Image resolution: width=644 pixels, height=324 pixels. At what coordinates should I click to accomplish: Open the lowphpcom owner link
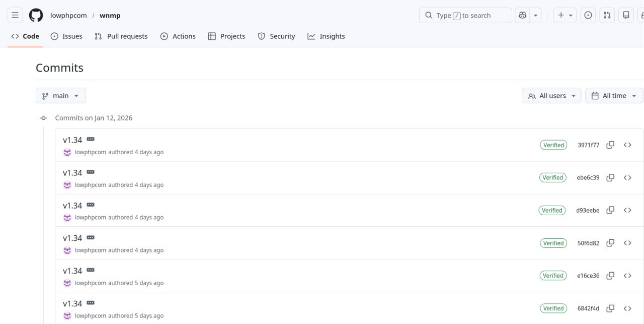(x=68, y=16)
